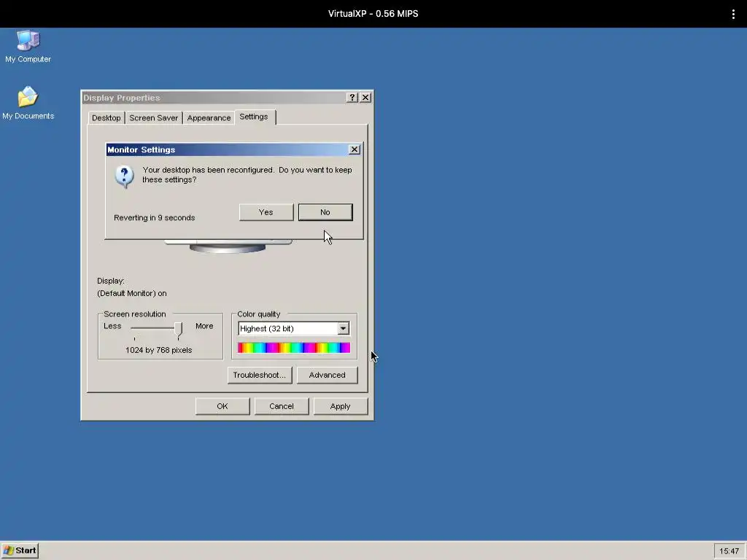Image resolution: width=747 pixels, height=560 pixels.
Task: Click OK in Display Properties
Action: pyautogui.click(x=222, y=406)
